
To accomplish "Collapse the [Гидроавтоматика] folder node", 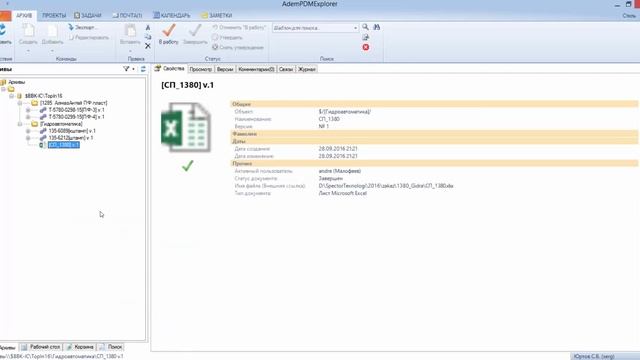I will (20, 124).
